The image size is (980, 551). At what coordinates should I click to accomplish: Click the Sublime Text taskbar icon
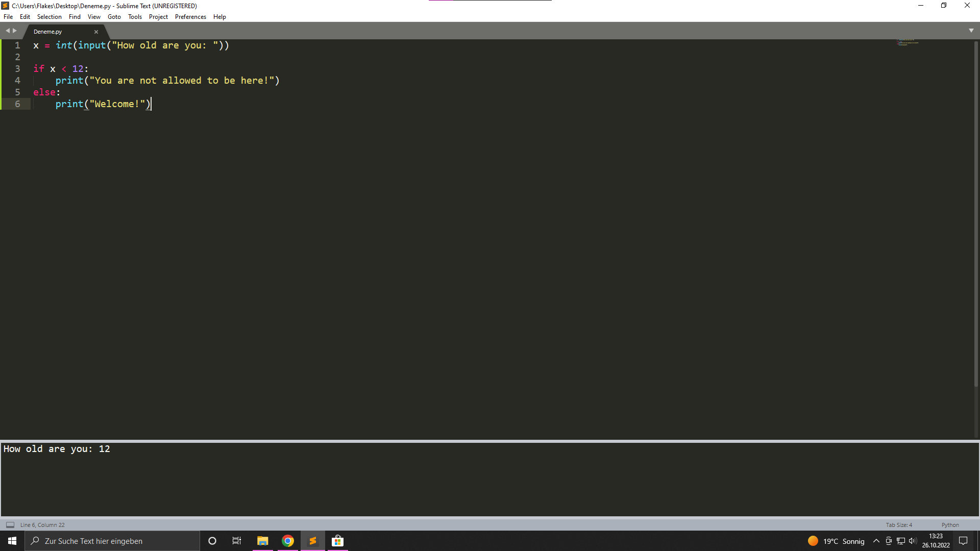coord(313,541)
